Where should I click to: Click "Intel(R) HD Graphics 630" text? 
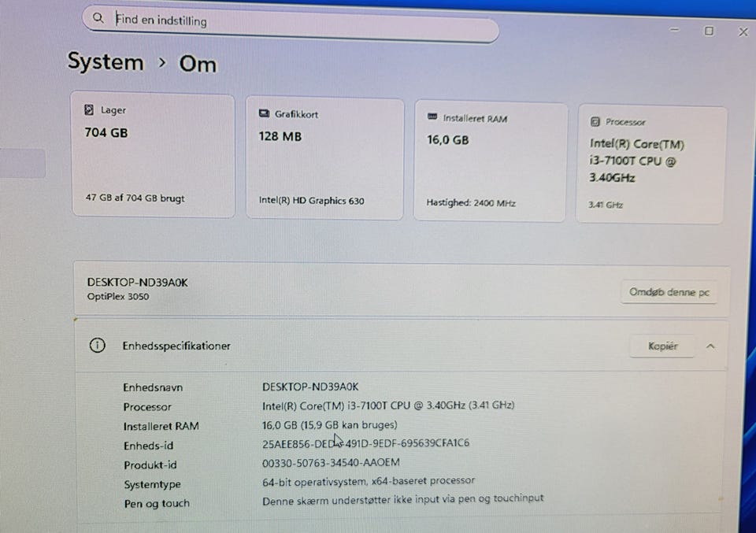click(x=312, y=201)
